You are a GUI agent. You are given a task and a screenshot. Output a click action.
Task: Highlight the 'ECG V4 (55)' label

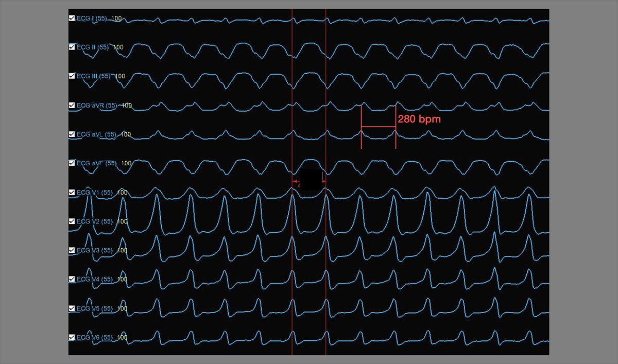pos(95,279)
